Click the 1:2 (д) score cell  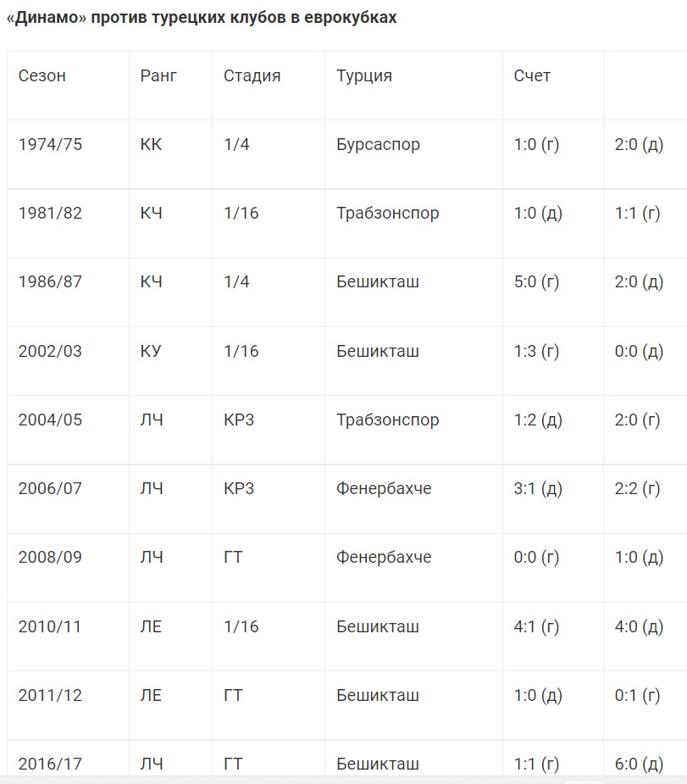pyautogui.click(x=538, y=420)
